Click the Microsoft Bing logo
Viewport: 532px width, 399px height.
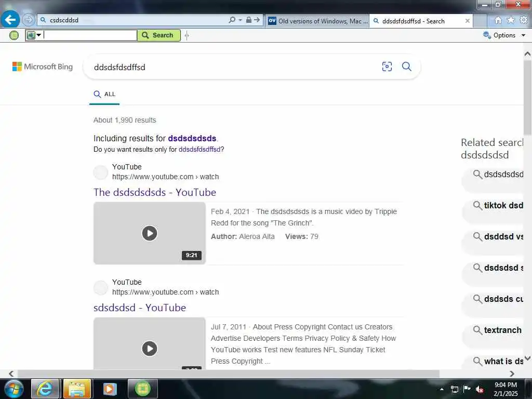point(43,66)
